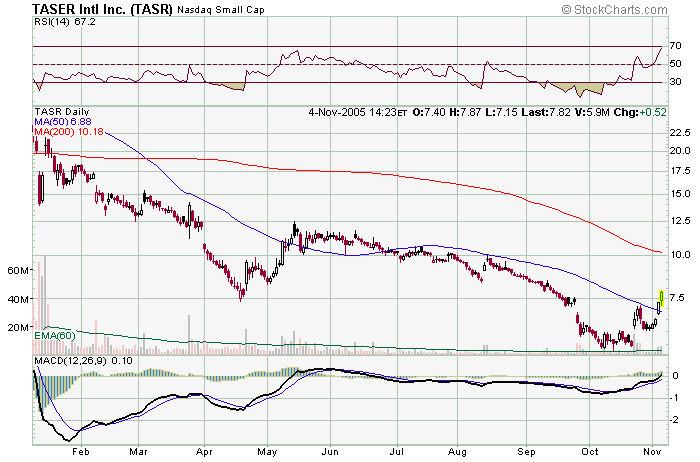Screen dimensions: 700x462
Task: Click the 17.5 price axis label
Action: point(680,171)
